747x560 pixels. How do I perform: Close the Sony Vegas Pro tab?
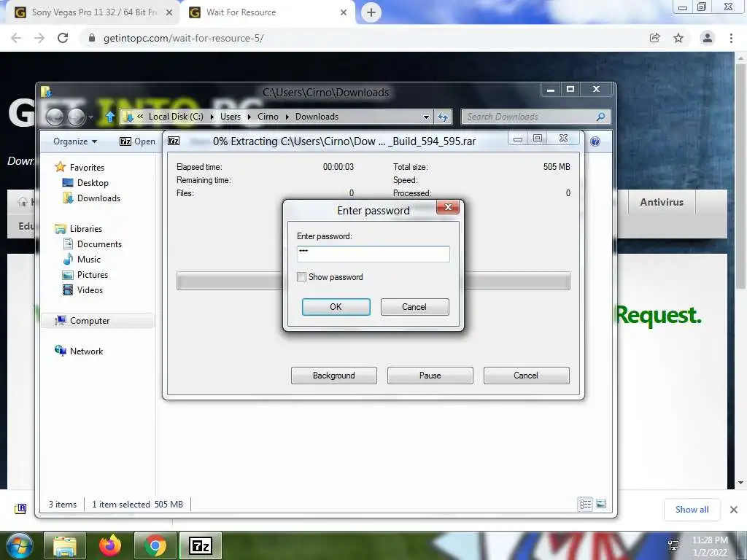169,13
